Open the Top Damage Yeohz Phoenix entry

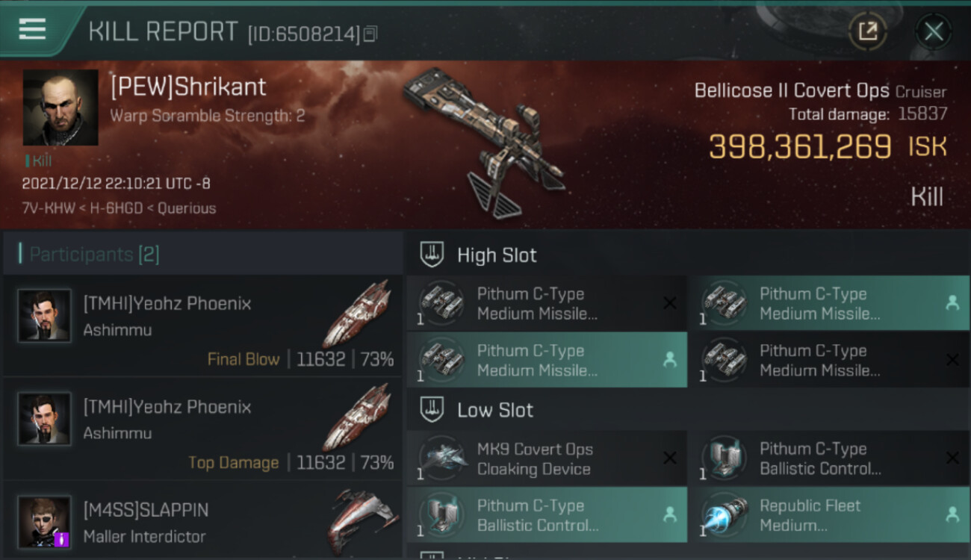(x=202, y=429)
